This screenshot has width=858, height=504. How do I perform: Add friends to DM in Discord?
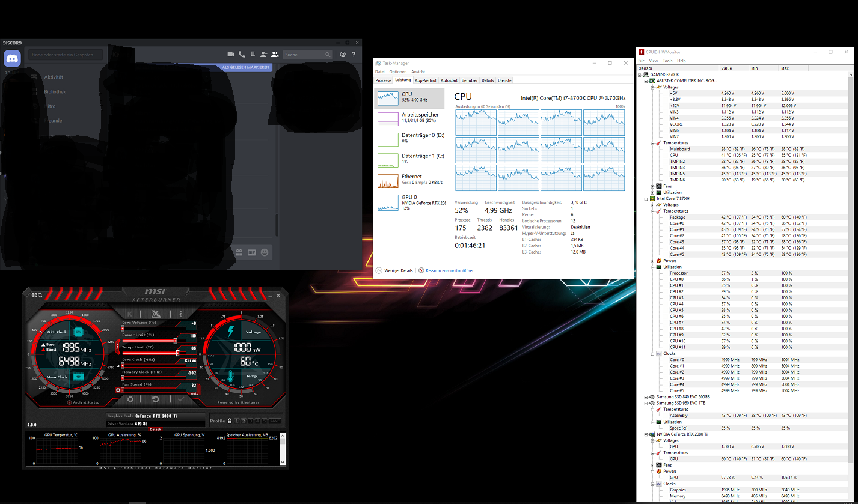(x=263, y=55)
